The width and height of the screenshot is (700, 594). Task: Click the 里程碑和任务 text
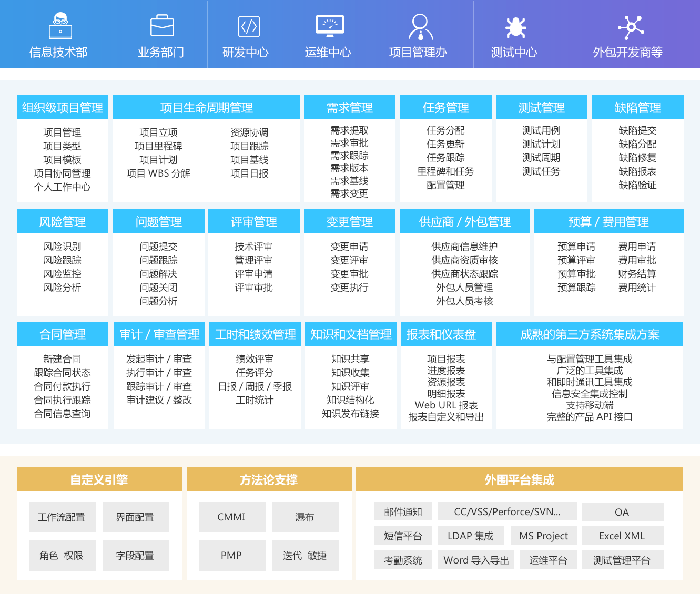coord(445,171)
